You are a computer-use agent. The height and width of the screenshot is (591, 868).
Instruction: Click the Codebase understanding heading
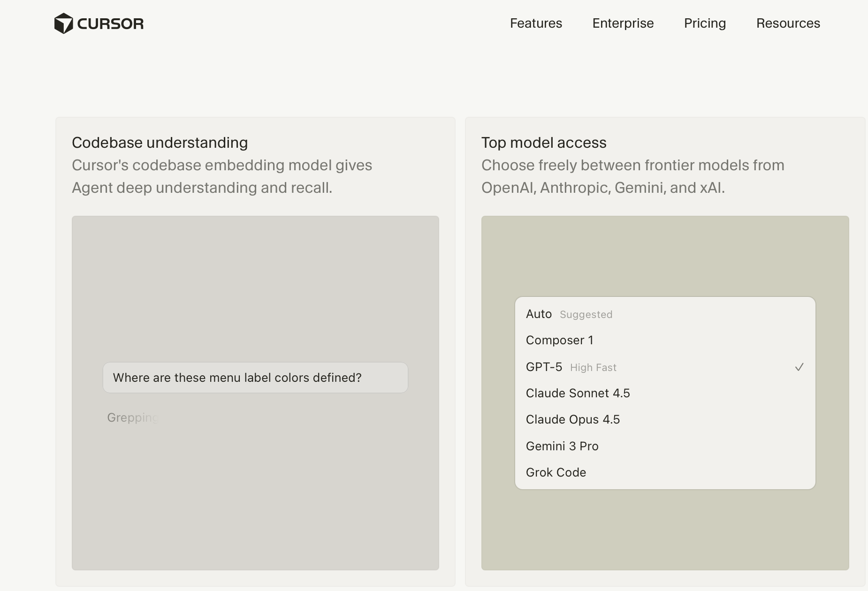[x=160, y=143]
